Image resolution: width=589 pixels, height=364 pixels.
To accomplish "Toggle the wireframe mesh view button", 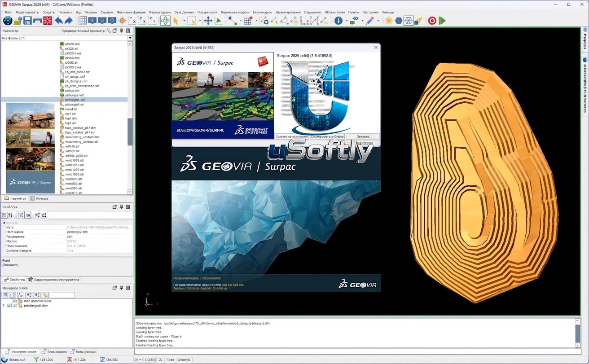I will 408,21.
